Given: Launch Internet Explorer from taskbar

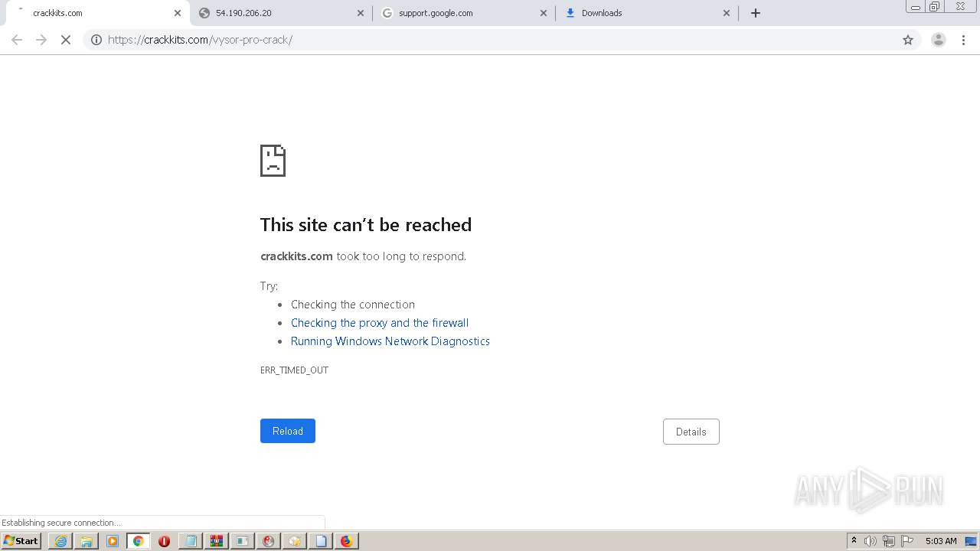Looking at the screenshot, I should (x=60, y=541).
